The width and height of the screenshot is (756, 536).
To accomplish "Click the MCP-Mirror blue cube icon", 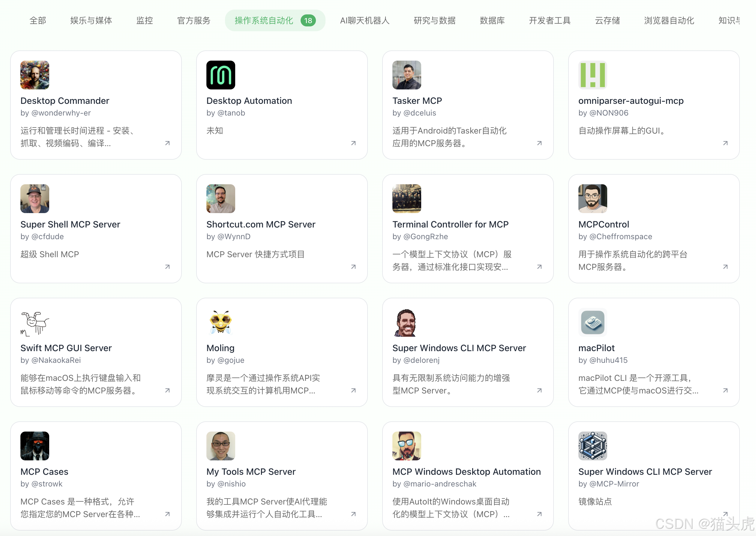I will click(592, 446).
